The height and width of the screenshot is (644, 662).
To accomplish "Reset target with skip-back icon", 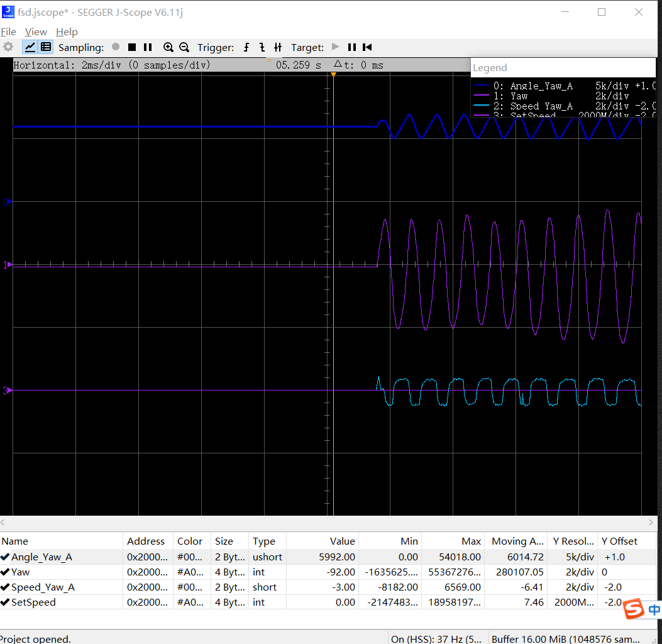I will (x=367, y=47).
